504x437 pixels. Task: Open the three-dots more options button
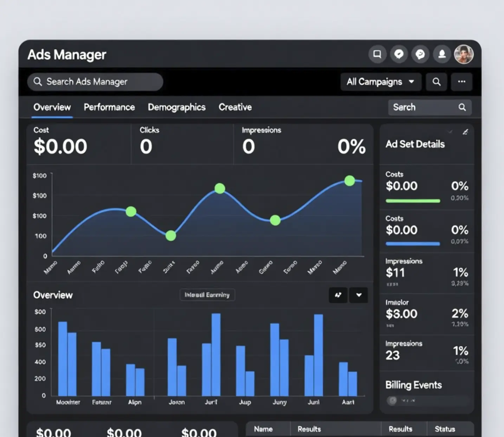pyautogui.click(x=461, y=82)
